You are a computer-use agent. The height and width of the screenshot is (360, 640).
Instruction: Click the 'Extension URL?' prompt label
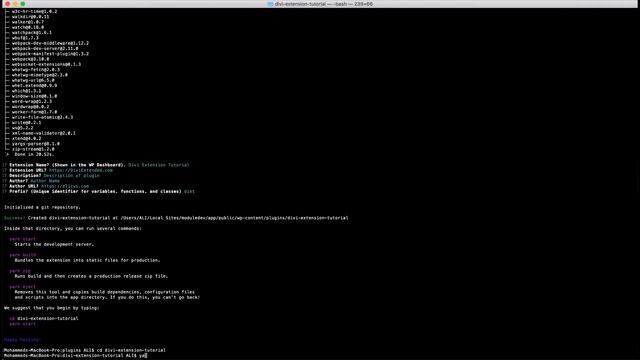[x=28, y=171]
